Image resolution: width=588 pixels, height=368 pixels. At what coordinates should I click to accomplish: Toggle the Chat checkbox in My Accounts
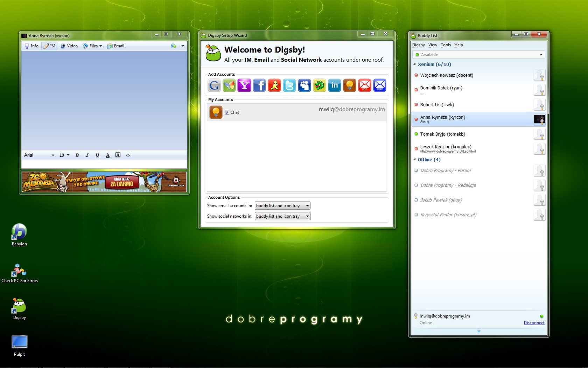(227, 113)
